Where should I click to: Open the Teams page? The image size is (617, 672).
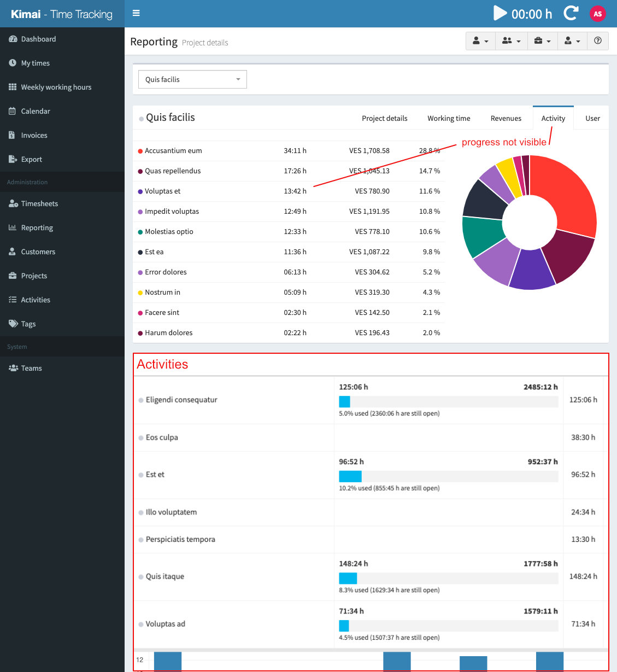[62, 368]
